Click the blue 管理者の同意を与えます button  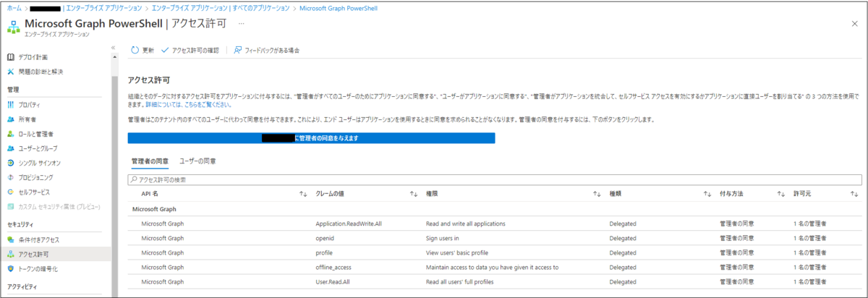(x=311, y=137)
